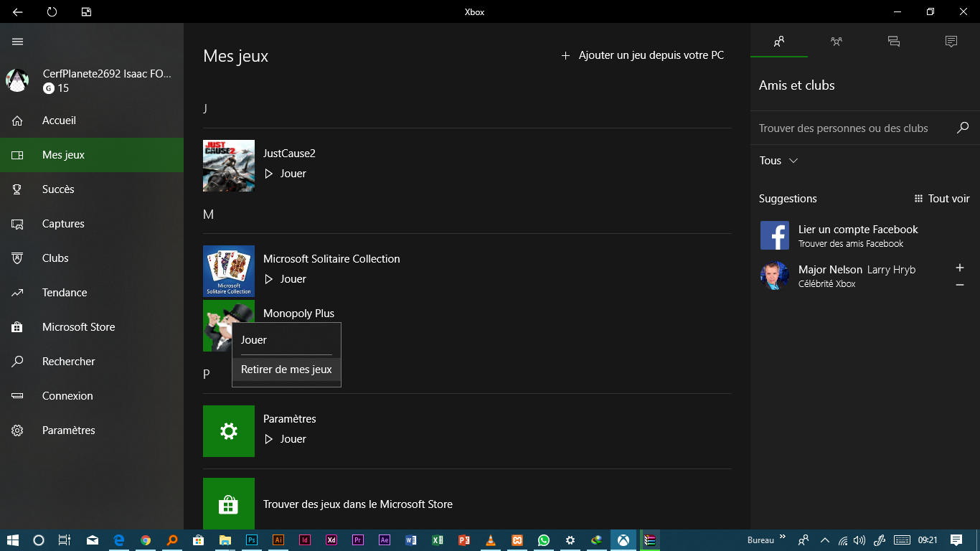Click Tout voir next to Suggestions
This screenshot has height=551, width=980.
[x=942, y=199]
